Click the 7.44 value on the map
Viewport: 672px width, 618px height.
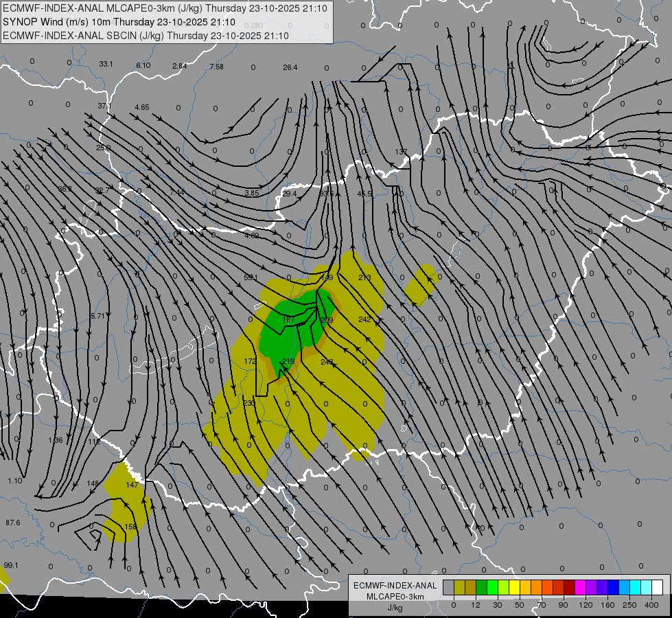pos(176,192)
